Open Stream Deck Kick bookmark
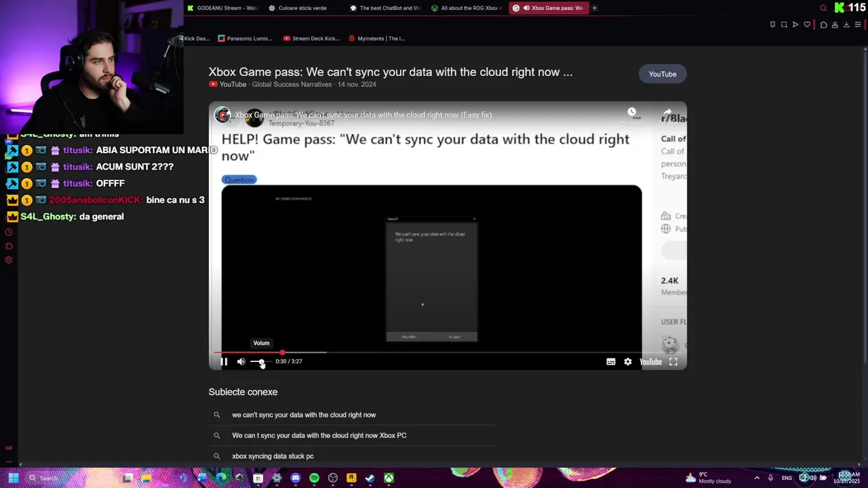The image size is (868, 488). tap(311, 39)
